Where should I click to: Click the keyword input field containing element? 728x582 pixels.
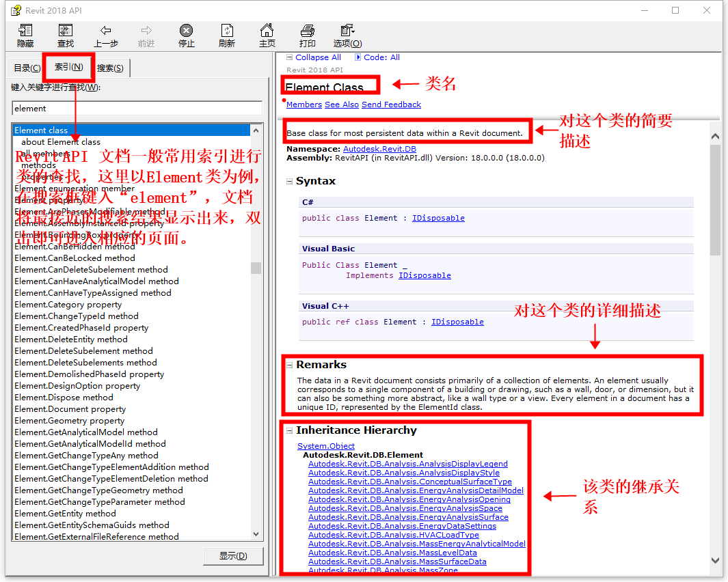pyautogui.click(x=137, y=108)
